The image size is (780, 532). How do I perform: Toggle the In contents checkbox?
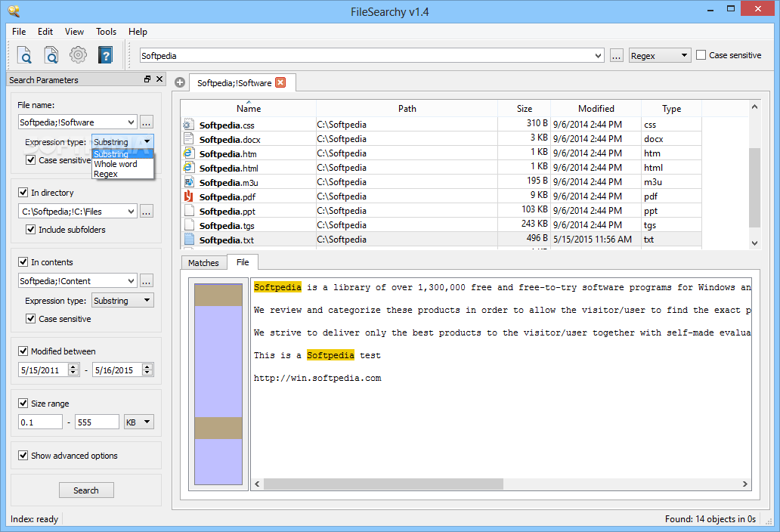click(x=23, y=262)
